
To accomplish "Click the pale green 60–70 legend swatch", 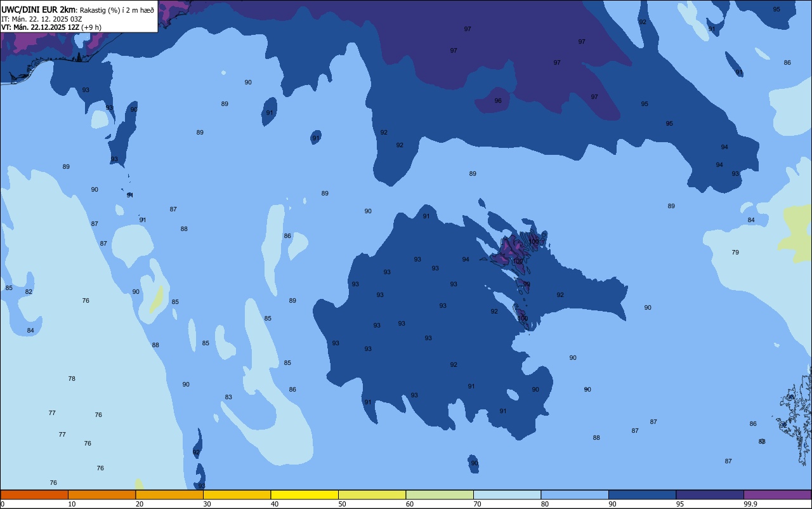I will [x=440, y=494].
